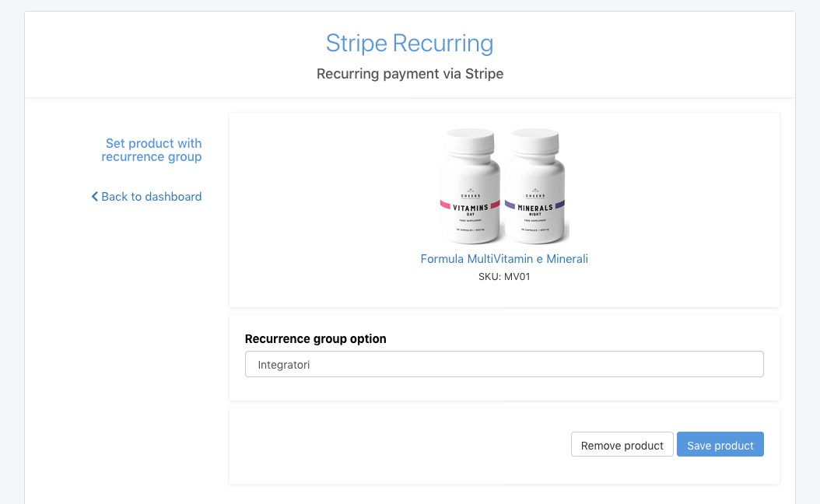820x504 pixels.
Task: Select the SKU: MV01 text
Action: (x=504, y=277)
